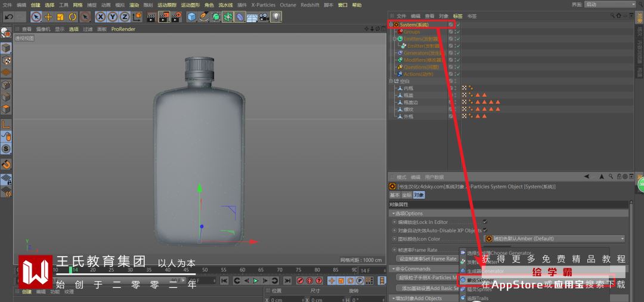The width and height of the screenshot is (644, 302).
Task: Add a Cube primitive object
Action: (192, 17)
